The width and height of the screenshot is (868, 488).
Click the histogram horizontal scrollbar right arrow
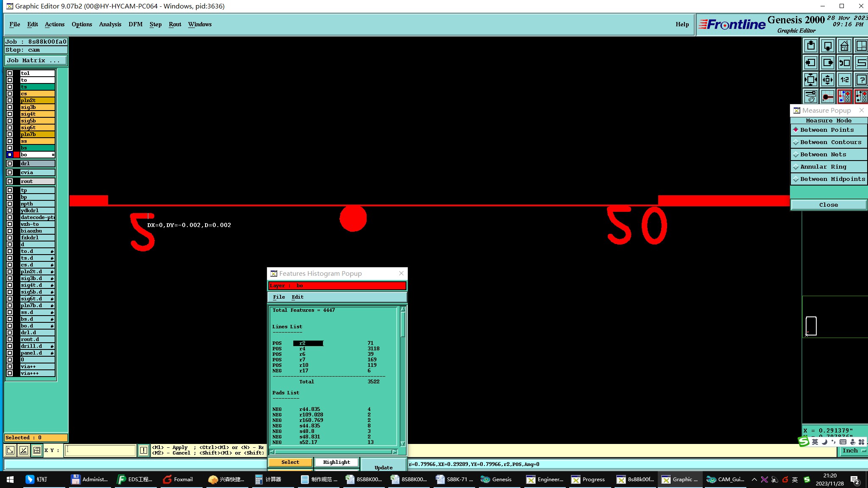tap(395, 452)
